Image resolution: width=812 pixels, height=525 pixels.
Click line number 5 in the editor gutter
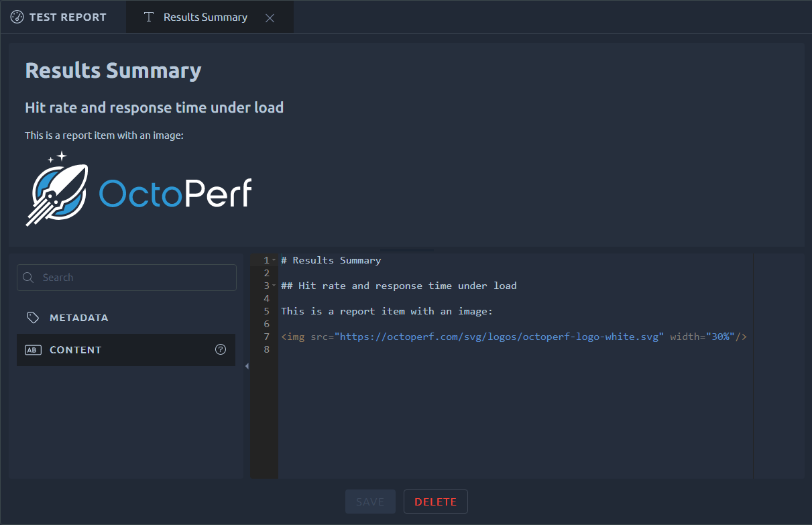click(266, 311)
